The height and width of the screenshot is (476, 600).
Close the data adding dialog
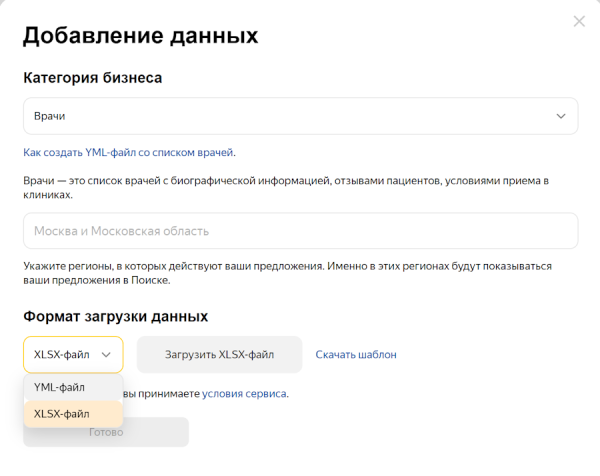pos(578,21)
